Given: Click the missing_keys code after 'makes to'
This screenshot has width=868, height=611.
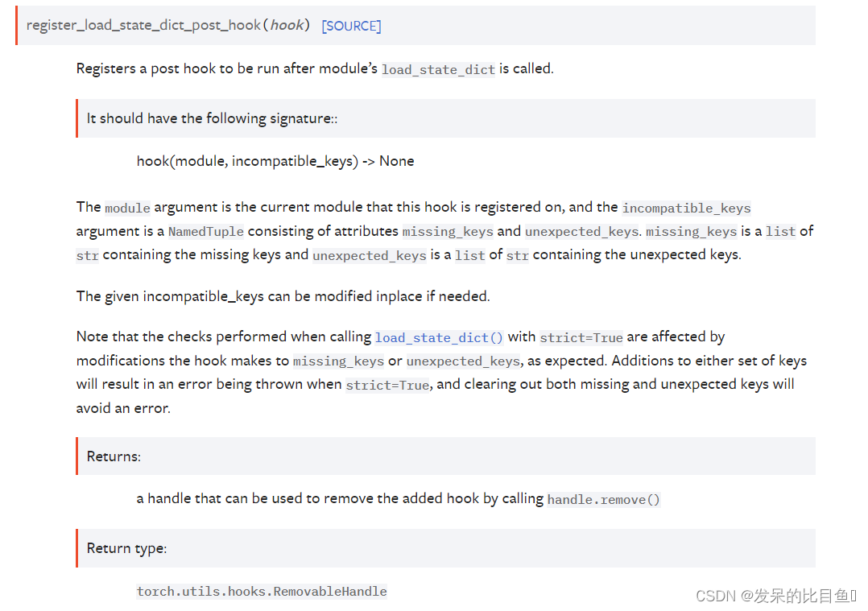Looking at the screenshot, I should point(338,361).
